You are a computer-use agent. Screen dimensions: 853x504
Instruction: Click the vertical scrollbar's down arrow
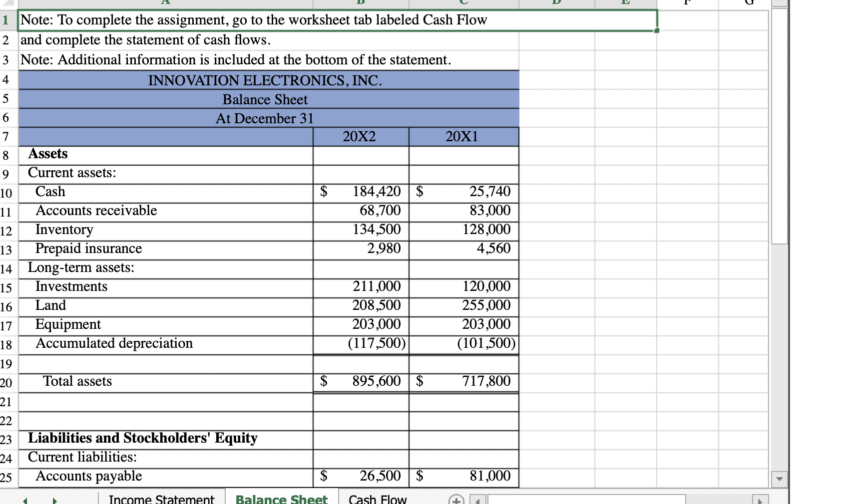pyautogui.click(x=780, y=478)
